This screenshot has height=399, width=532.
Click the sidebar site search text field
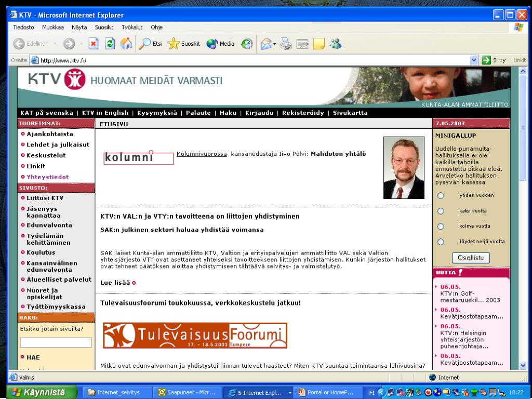(x=56, y=342)
